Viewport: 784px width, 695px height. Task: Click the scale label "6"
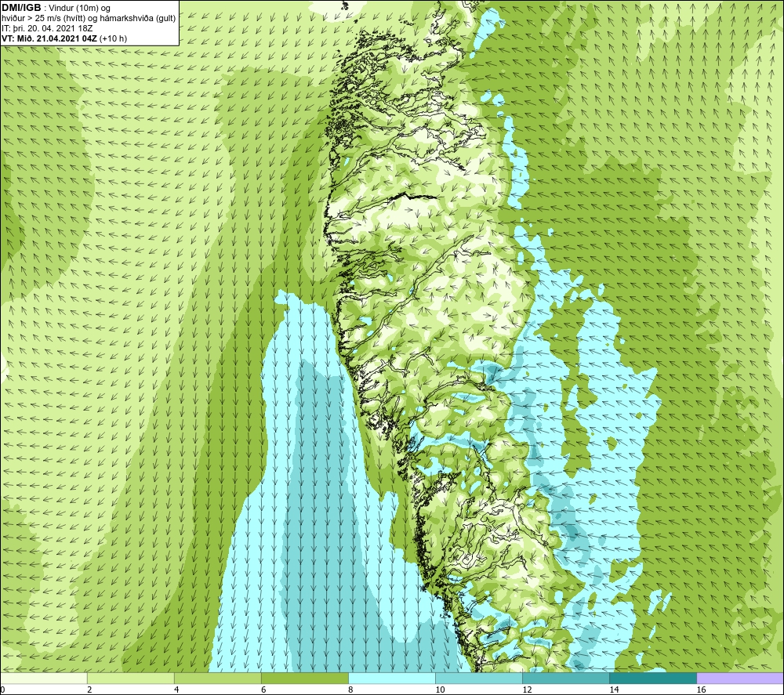(263, 690)
